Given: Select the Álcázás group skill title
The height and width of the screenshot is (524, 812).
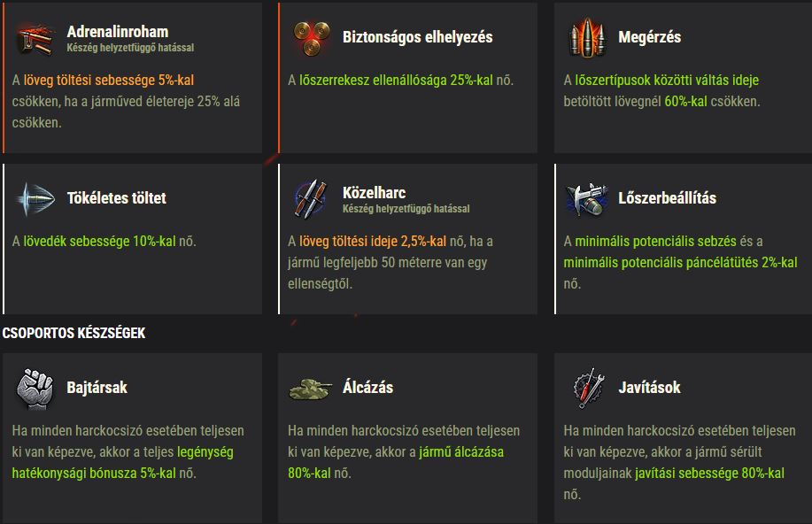Looking at the screenshot, I should pyautogui.click(x=367, y=388).
